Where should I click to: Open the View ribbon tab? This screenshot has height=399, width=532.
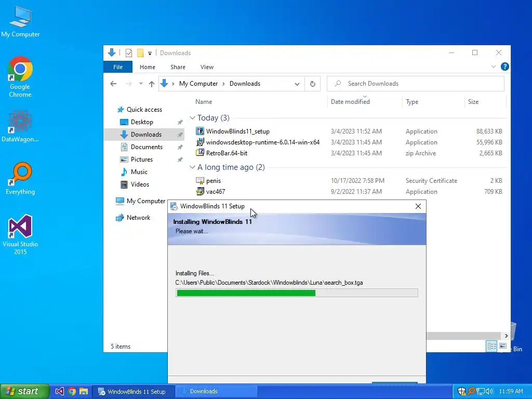pos(207,67)
